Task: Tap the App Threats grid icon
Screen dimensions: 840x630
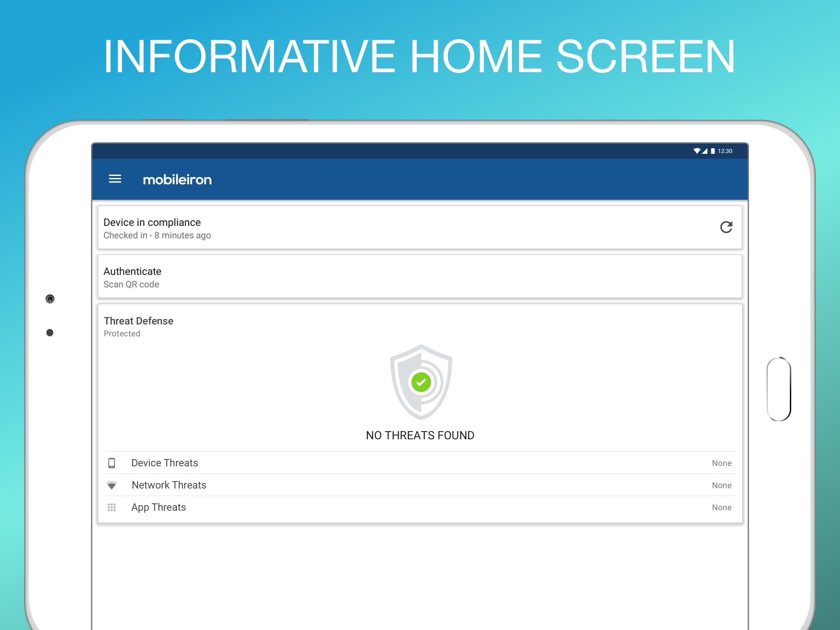Action: [112, 507]
